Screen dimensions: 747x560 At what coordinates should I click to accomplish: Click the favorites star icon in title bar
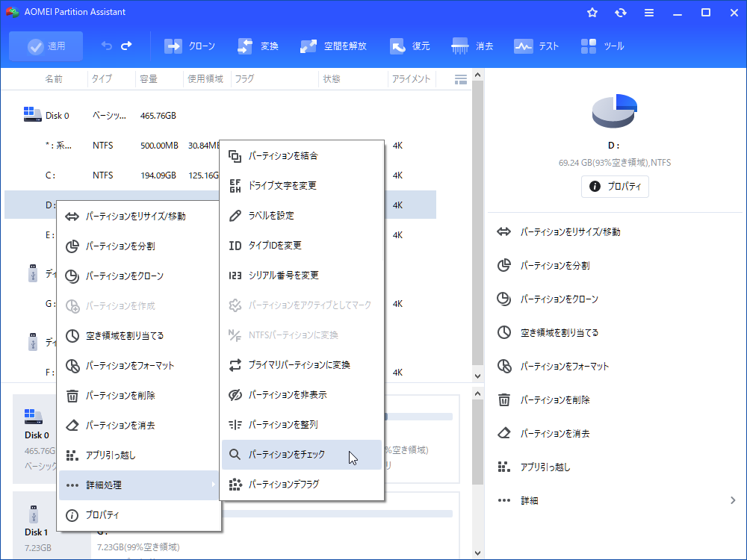tap(592, 13)
